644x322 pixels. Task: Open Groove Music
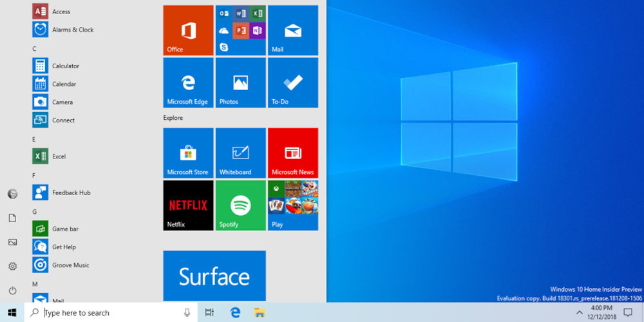(x=61, y=265)
